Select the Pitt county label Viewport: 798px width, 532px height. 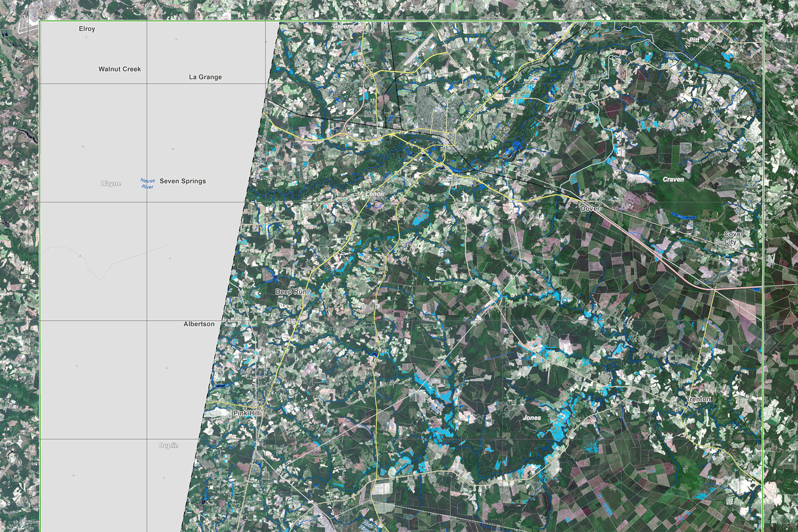(x=693, y=40)
